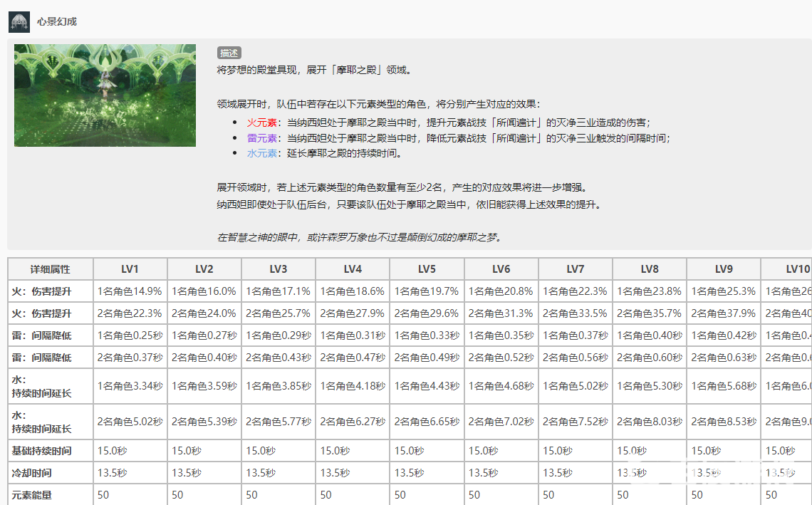Click cell 2名角色37.9%
This screenshot has width=812, height=505.
coord(724,313)
